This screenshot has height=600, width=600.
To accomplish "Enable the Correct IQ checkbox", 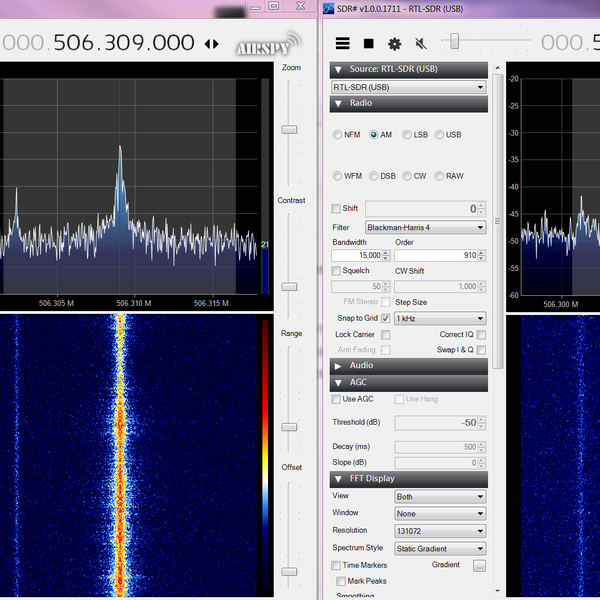I will (x=481, y=335).
